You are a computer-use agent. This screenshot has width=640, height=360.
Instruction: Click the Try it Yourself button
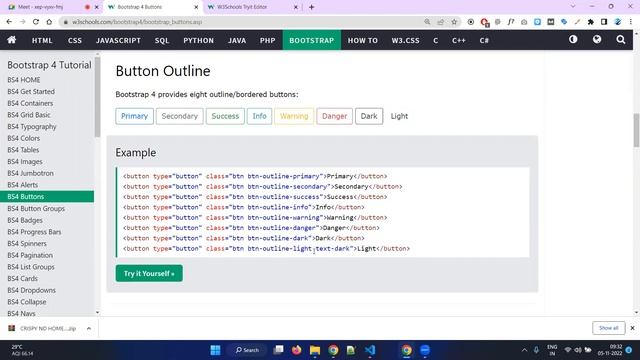[x=149, y=273]
